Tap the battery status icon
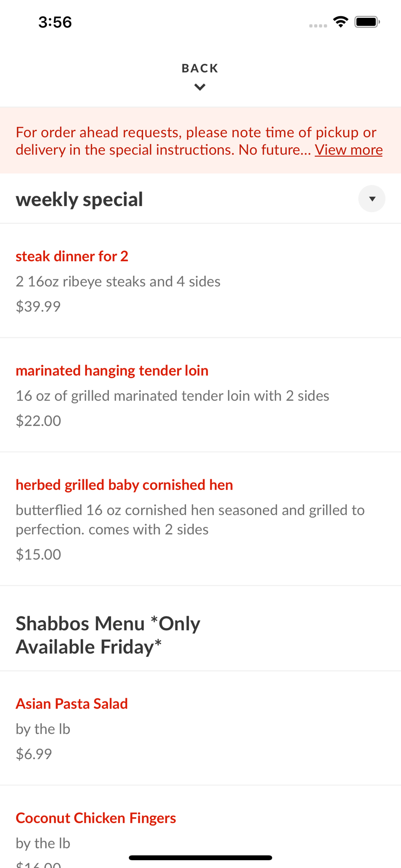Image resolution: width=401 pixels, height=868 pixels. [x=367, y=22]
